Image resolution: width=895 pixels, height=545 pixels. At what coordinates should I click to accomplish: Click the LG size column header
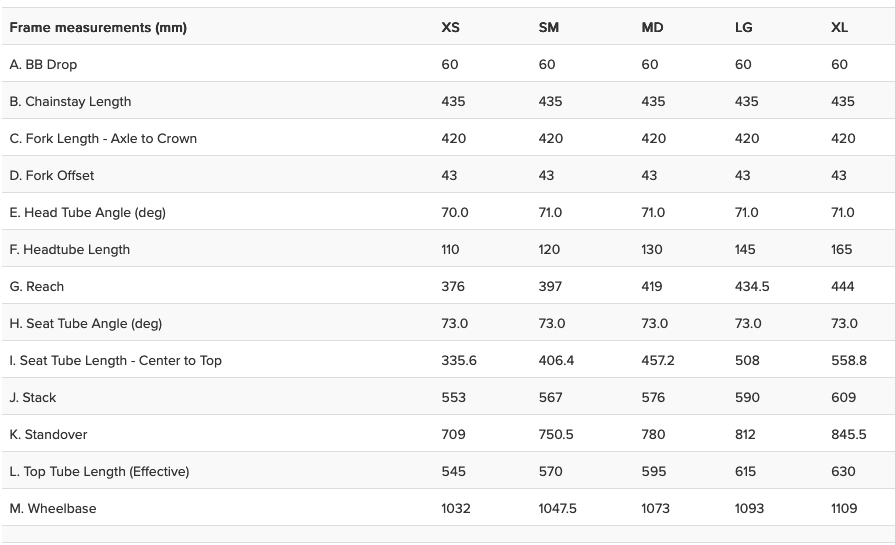click(744, 28)
